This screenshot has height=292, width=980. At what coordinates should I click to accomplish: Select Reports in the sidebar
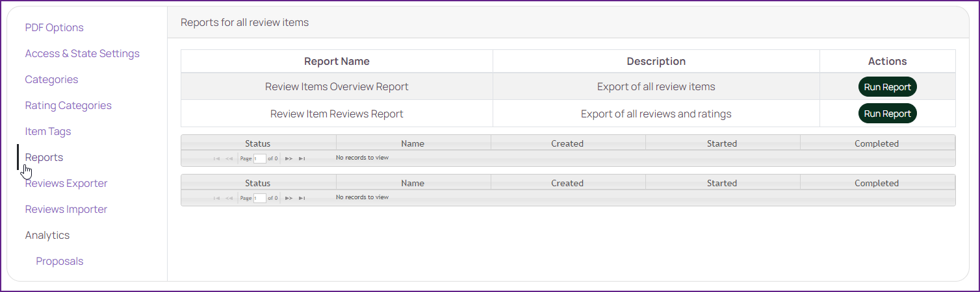[44, 157]
